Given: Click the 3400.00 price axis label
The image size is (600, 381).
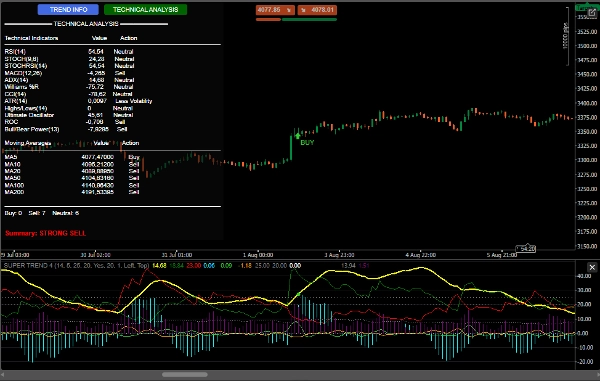Looking at the screenshot, I should [x=587, y=103].
